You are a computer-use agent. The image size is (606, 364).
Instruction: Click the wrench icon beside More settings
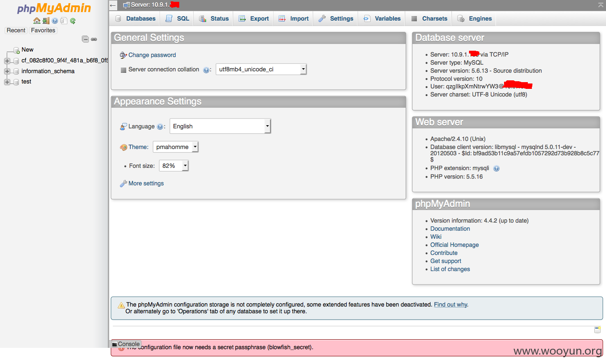click(x=124, y=184)
